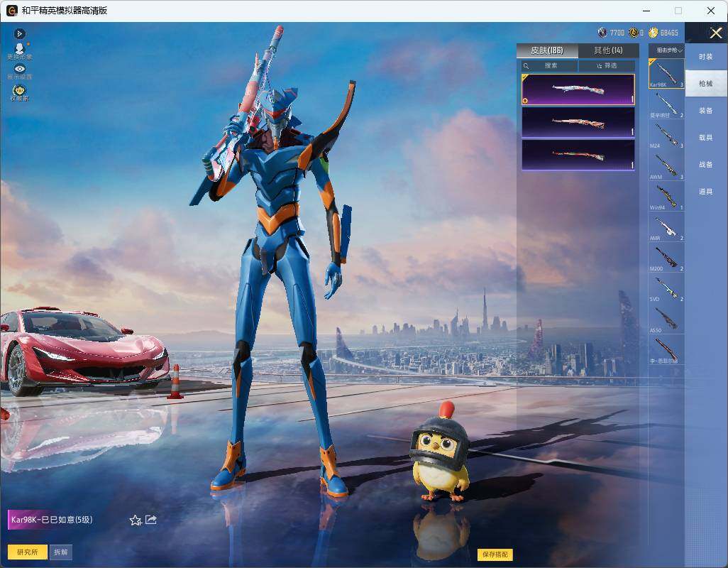Select the AS50 rifle

(x=666, y=319)
